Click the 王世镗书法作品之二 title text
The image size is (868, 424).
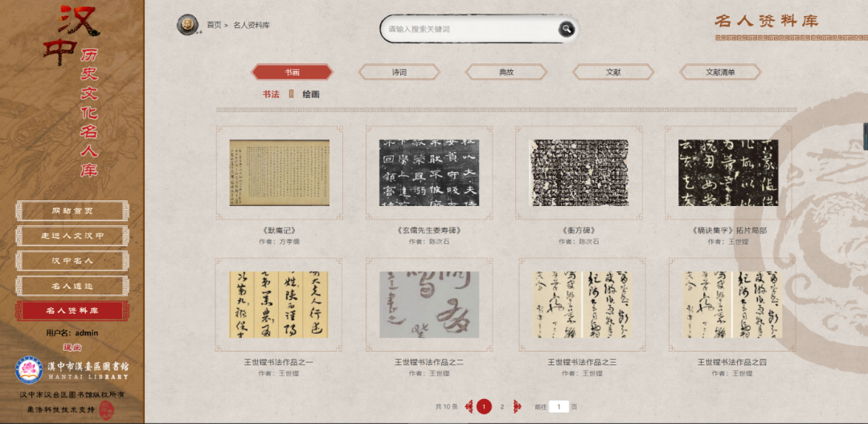429,363
